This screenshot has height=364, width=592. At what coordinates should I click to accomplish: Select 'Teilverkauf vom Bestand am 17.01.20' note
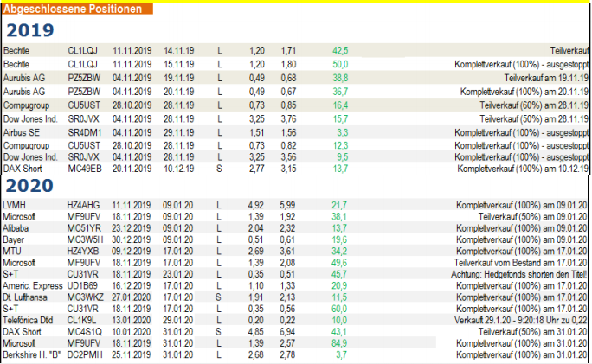point(520,263)
